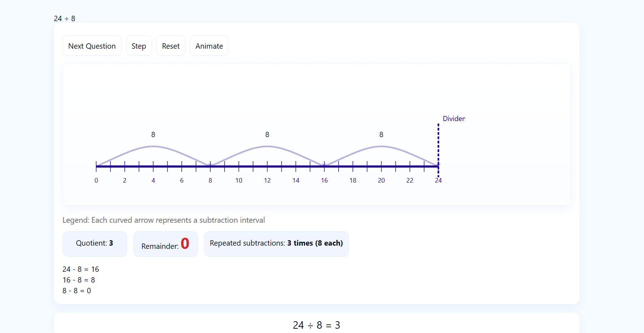
Task: Click the Next Question button
Action: pyautogui.click(x=92, y=45)
